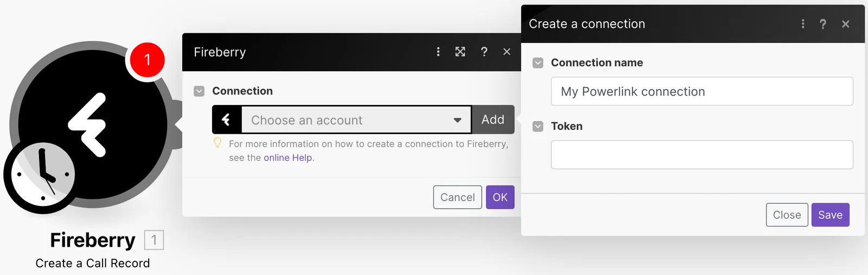
Task: Close the Fireberry dialog
Action: (507, 52)
